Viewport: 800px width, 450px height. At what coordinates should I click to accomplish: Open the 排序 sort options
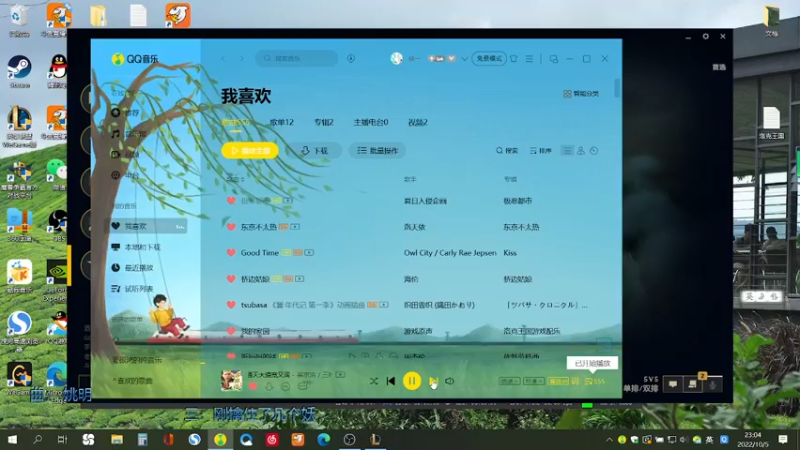(x=541, y=151)
